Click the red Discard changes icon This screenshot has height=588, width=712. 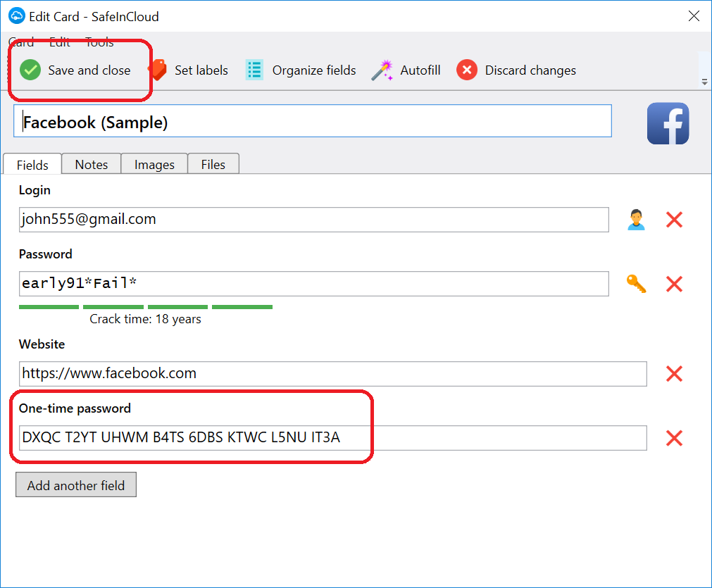click(x=467, y=70)
